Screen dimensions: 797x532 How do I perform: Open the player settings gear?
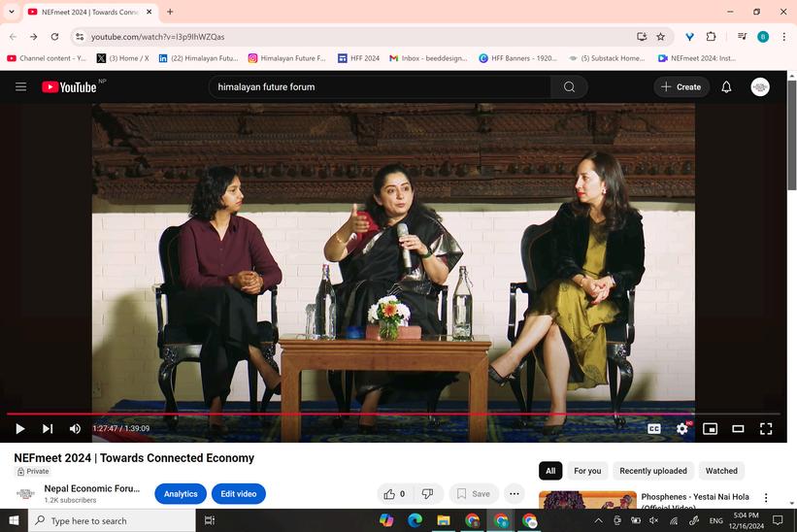682,428
